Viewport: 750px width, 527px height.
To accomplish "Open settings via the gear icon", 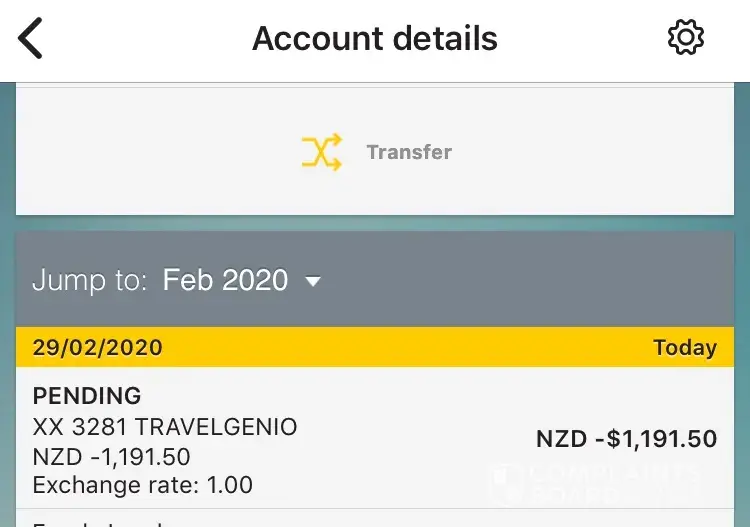I will (686, 39).
